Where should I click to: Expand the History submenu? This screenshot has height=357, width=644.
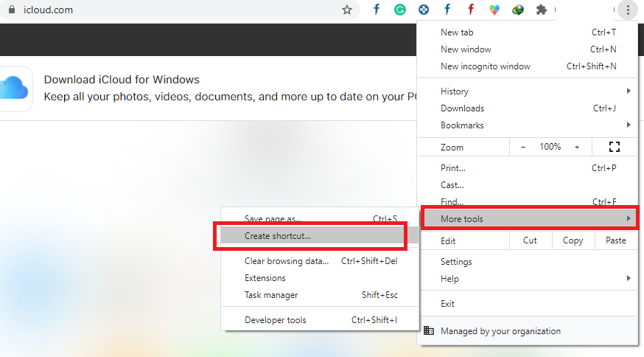tap(527, 91)
